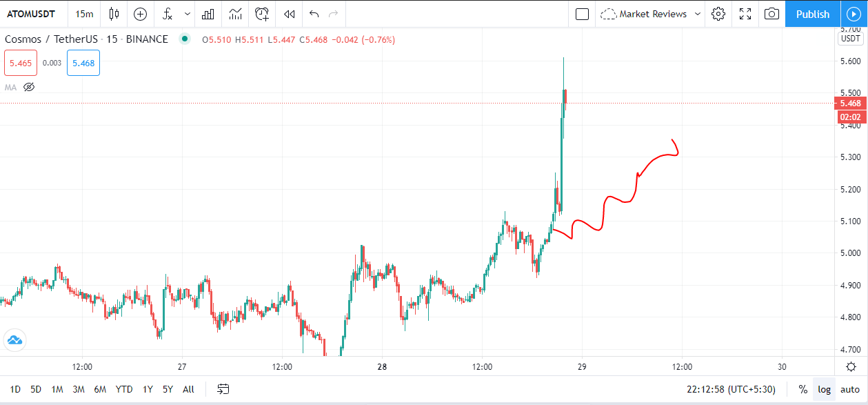Open chart settings with the gear icon

pyautogui.click(x=718, y=14)
